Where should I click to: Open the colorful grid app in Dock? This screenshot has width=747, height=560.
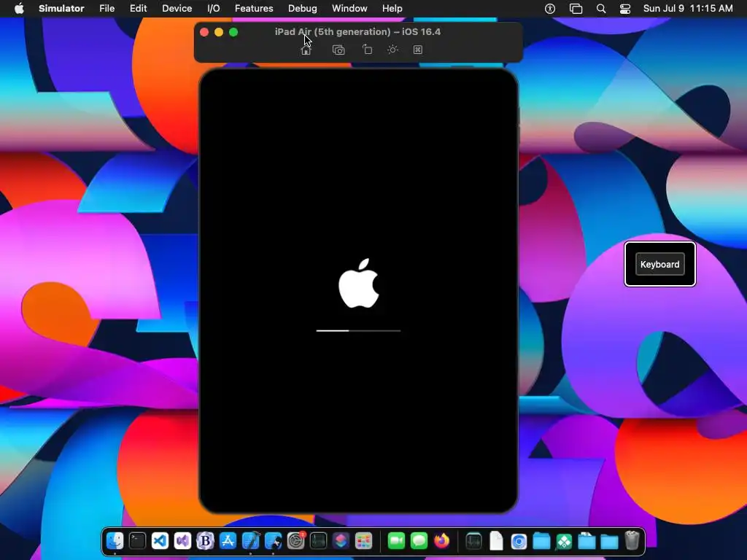click(363, 541)
